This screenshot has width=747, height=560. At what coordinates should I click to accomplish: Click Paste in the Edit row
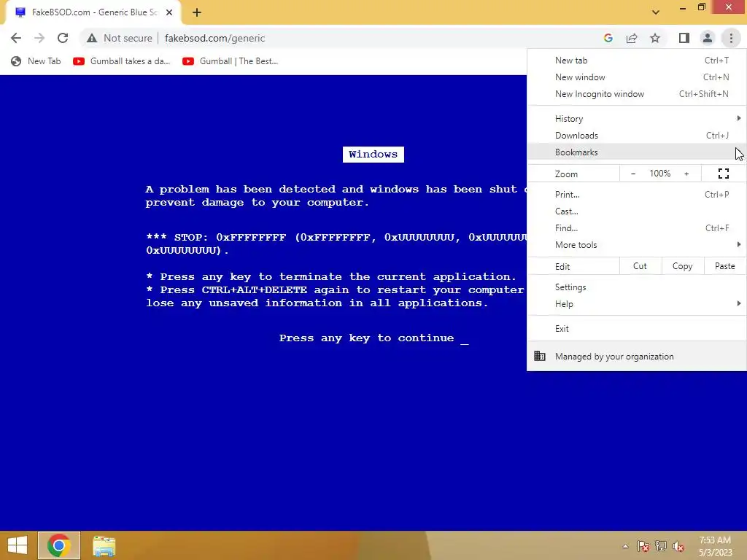(725, 266)
